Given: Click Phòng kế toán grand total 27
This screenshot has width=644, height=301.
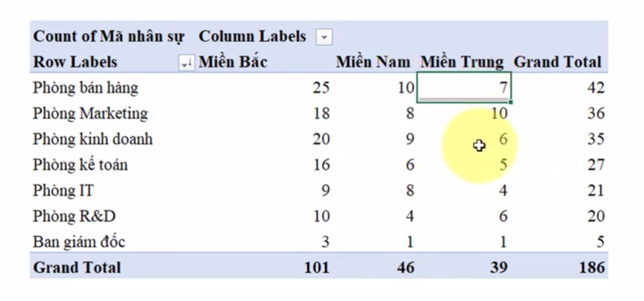Looking at the screenshot, I should pos(595,165).
